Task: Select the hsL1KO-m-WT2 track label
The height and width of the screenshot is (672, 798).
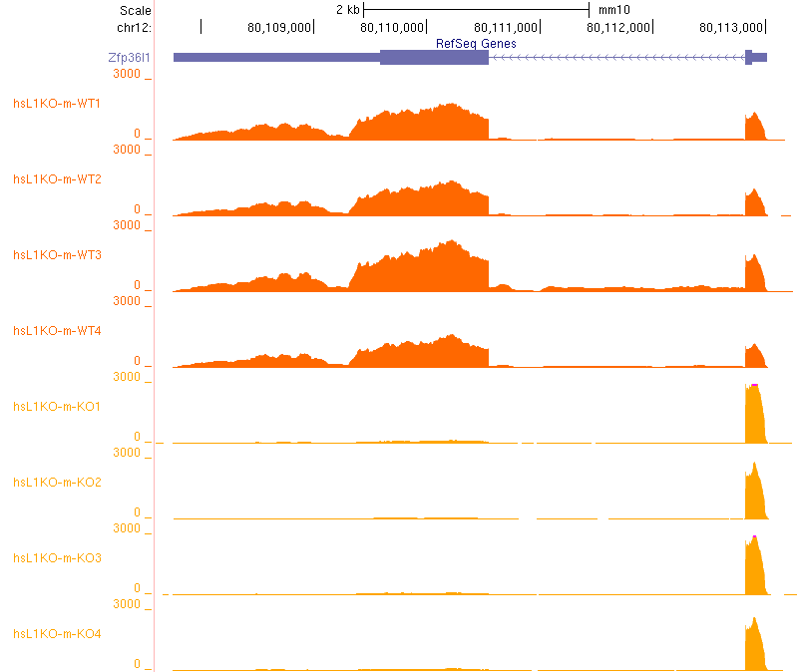Action: coord(57,178)
